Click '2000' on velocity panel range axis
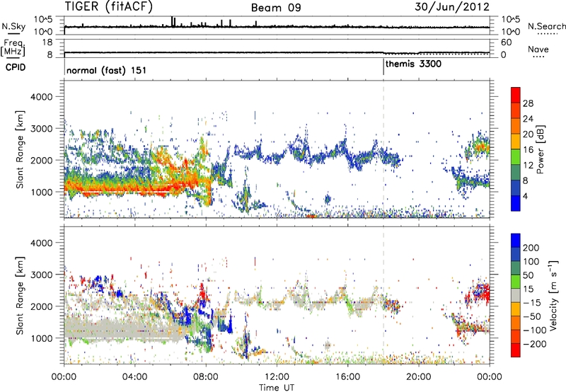This screenshot has height=392, width=566. click(x=41, y=306)
